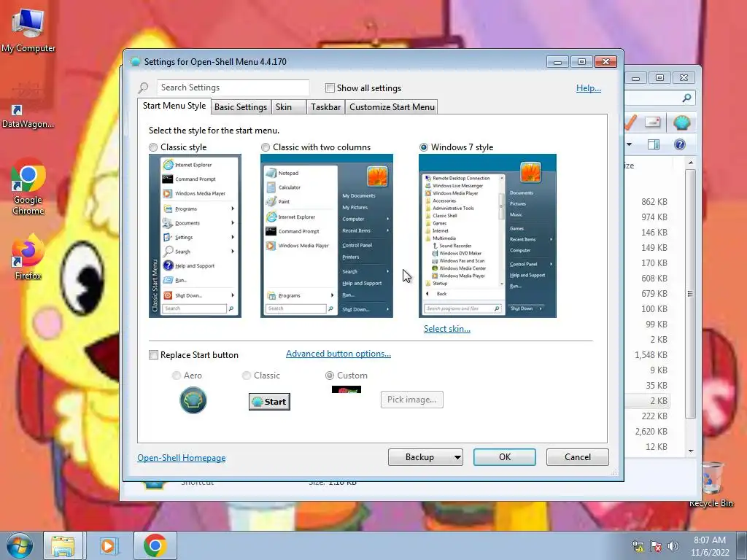Click the search magnifier beside Search Settings
The width and height of the screenshot is (747, 560).
pyautogui.click(x=144, y=87)
